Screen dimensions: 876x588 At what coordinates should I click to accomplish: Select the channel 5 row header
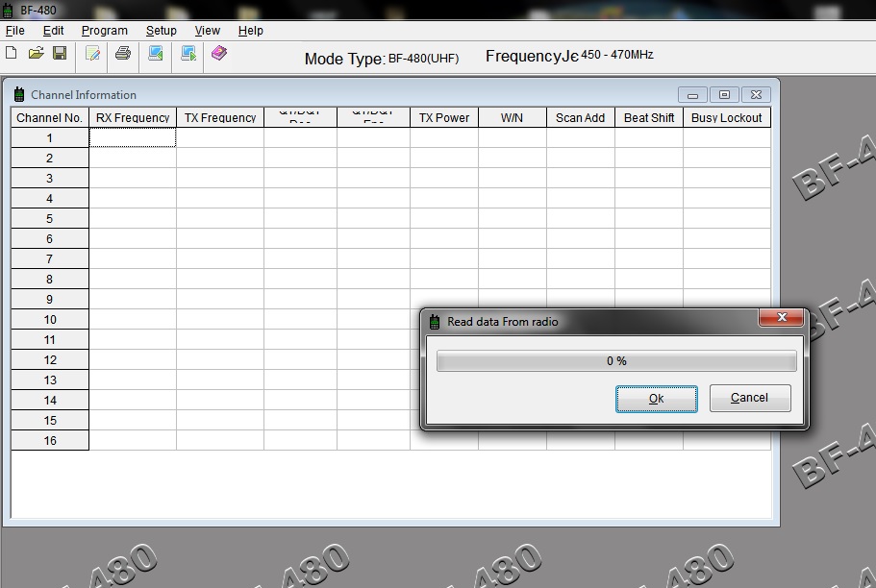[x=50, y=219]
